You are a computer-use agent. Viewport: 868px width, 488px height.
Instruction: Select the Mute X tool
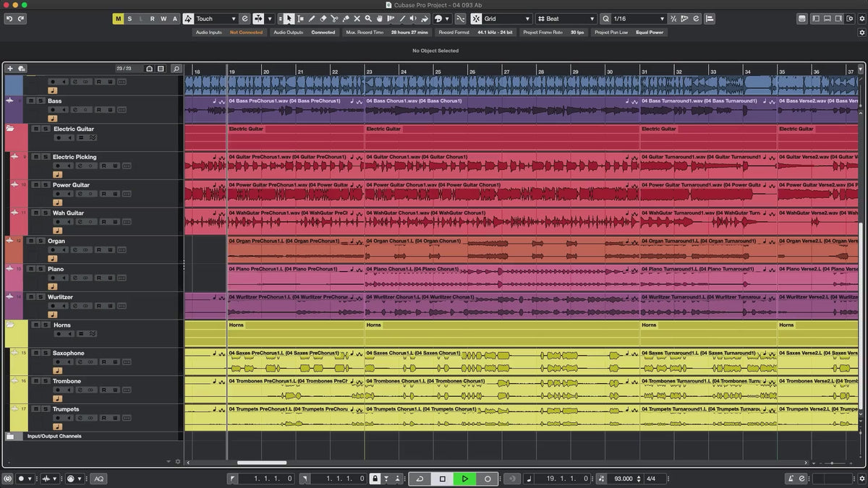tap(357, 19)
